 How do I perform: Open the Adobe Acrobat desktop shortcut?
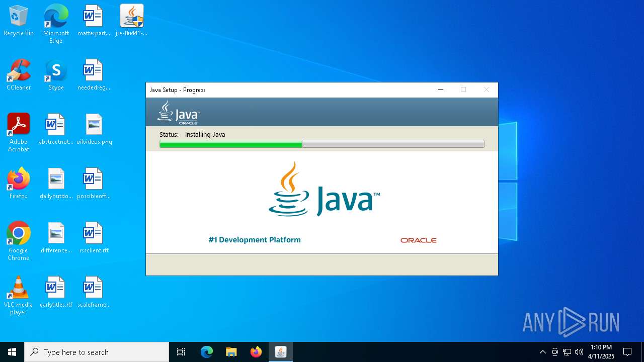(x=19, y=133)
